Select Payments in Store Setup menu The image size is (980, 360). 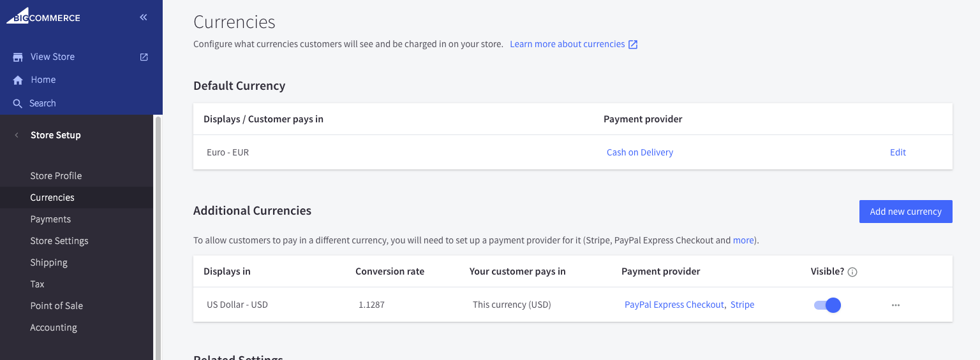click(x=50, y=219)
